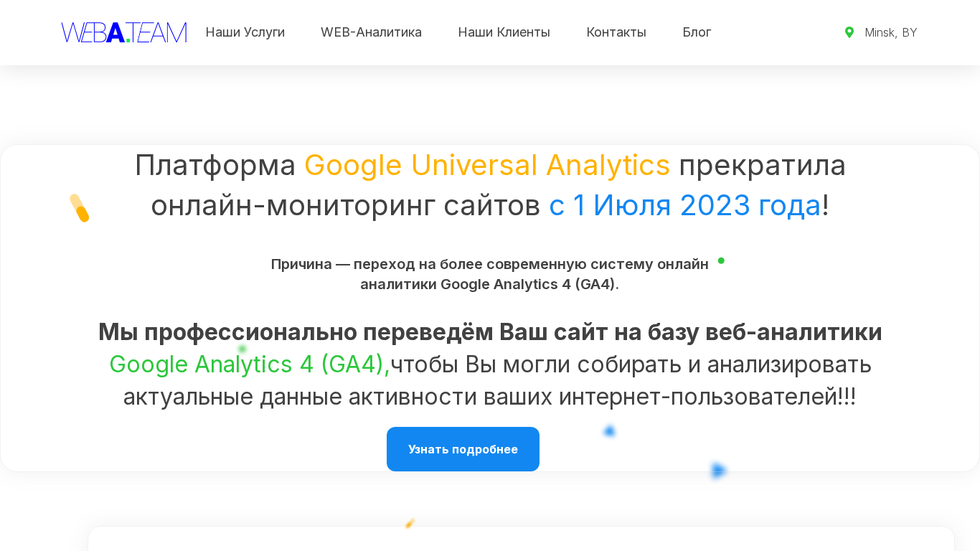Image resolution: width=980 pixels, height=551 pixels.
Task: Click the small orange shape above bottom card
Action: click(410, 523)
